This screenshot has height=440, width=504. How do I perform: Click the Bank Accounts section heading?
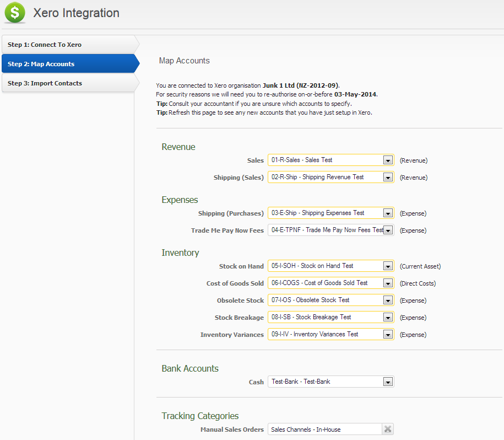(x=190, y=368)
